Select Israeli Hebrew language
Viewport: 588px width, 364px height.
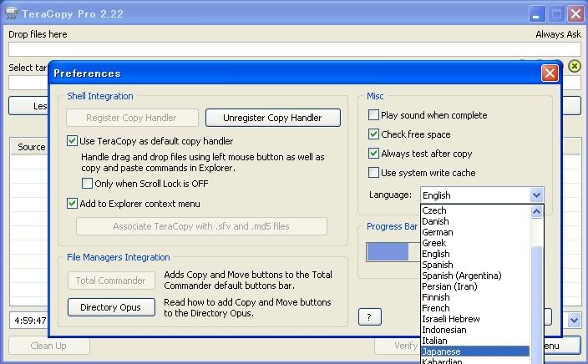click(475, 319)
